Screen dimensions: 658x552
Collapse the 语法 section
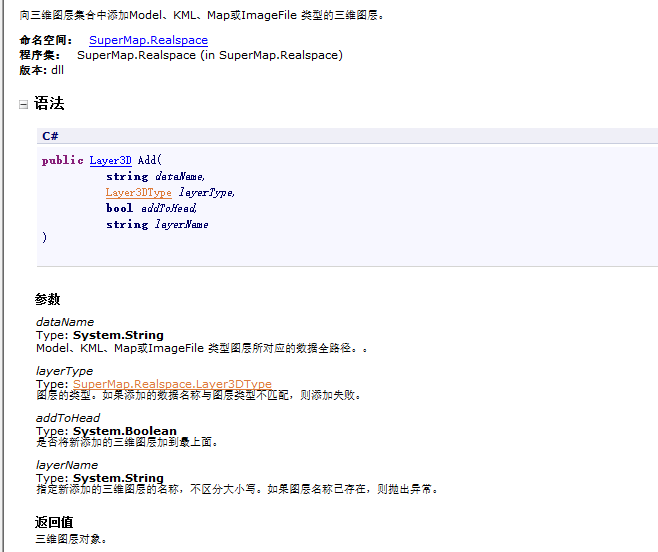click(24, 104)
